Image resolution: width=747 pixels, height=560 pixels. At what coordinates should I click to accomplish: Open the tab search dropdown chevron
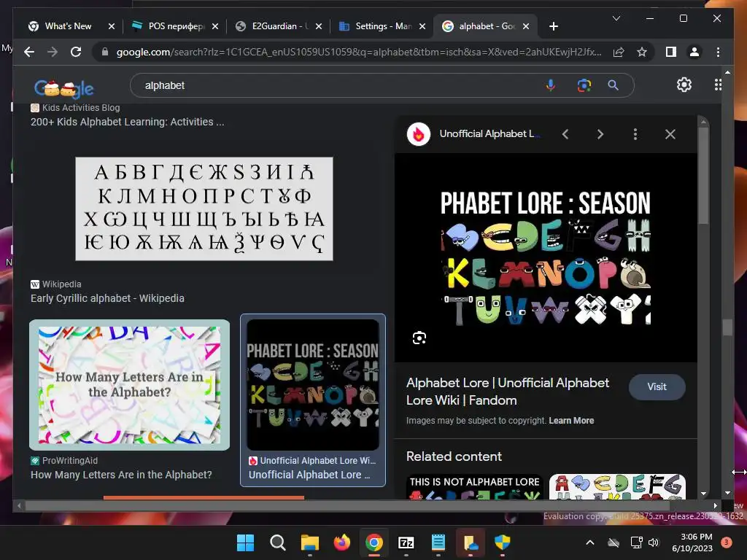(616, 18)
